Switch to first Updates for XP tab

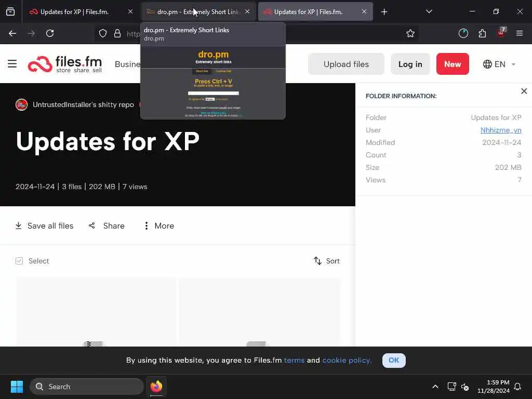click(81, 11)
